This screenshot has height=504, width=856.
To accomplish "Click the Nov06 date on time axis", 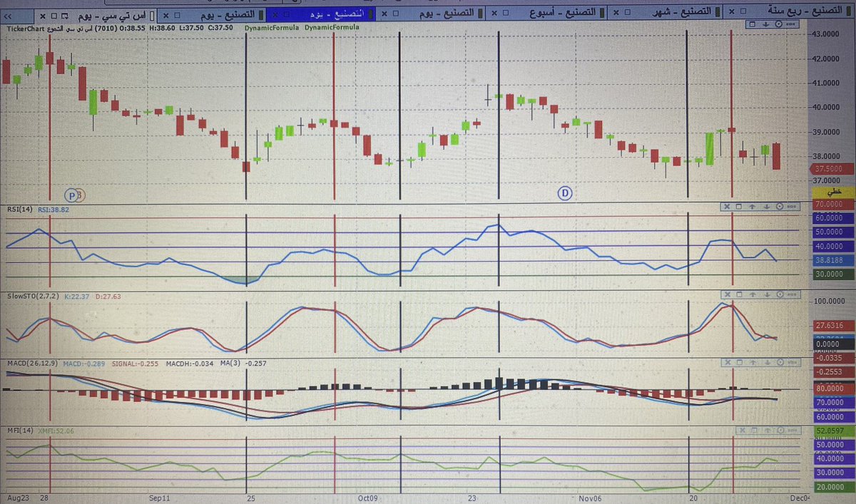I will [589, 498].
